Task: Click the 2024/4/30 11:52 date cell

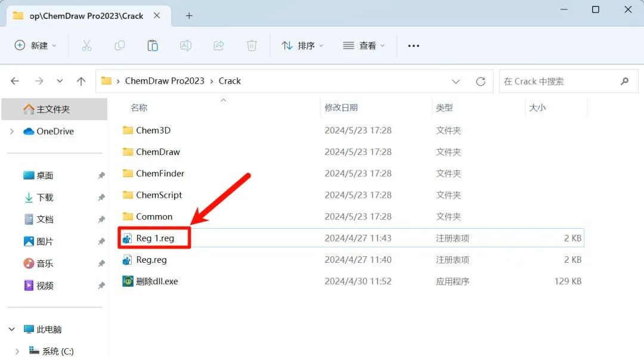Action: coord(358,281)
